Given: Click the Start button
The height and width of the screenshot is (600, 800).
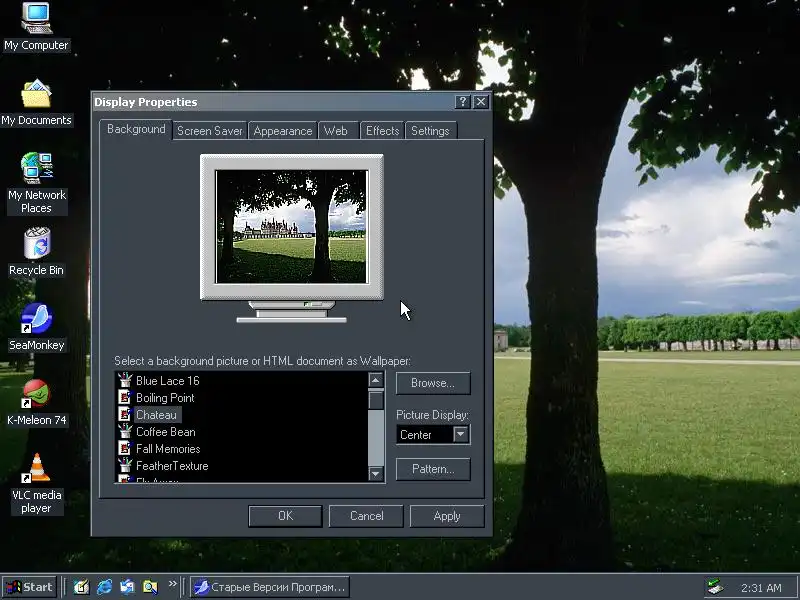Looking at the screenshot, I should click(30, 587).
